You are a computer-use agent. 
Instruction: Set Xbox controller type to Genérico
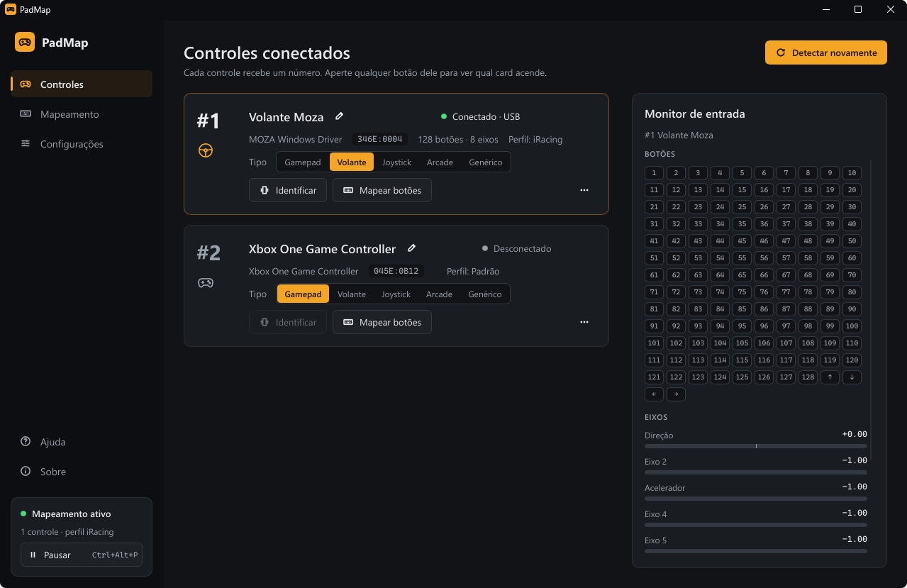click(x=485, y=294)
